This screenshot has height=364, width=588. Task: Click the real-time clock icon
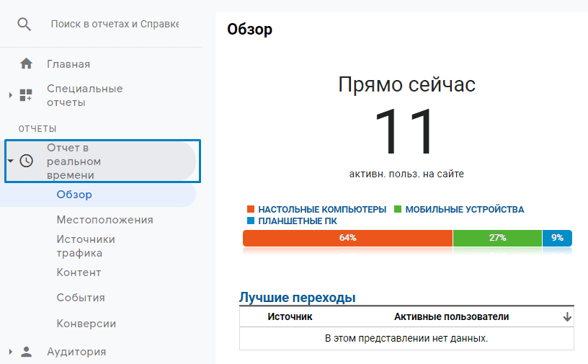click(26, 161)
